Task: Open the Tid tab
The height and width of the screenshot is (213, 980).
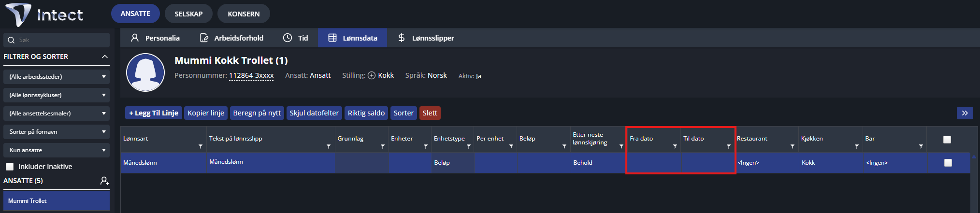Action: point(295,38)
